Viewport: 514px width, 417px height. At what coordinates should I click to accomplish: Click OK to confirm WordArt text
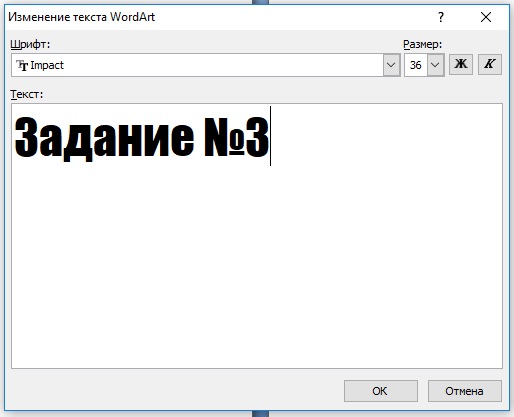(x=381, y=391)
